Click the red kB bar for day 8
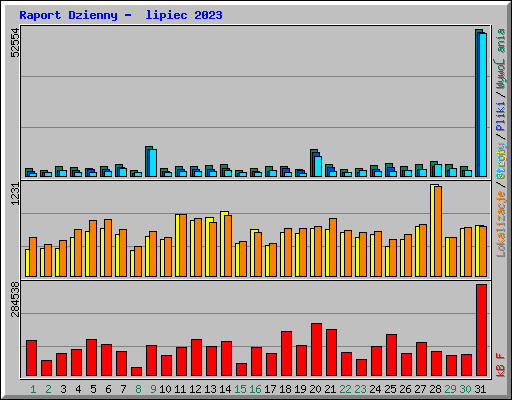This screenshot has height=400, width=512. (136, 372)
